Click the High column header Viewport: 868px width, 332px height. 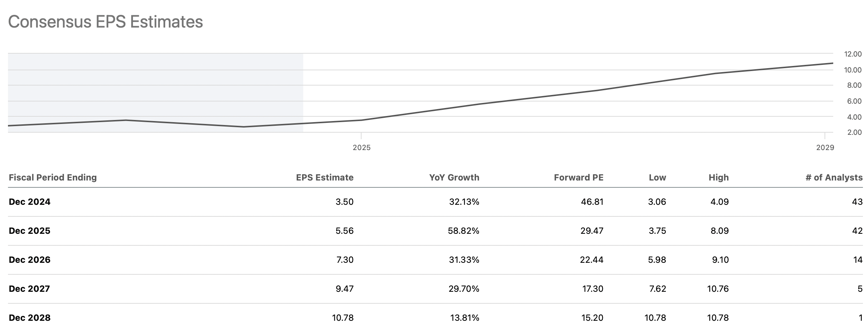718,177
